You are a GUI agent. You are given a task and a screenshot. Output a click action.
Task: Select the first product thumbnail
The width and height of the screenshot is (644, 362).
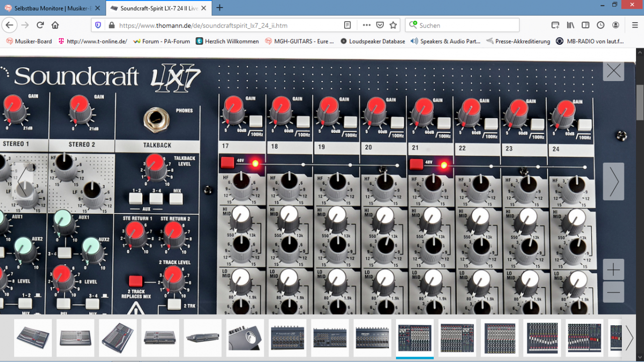coord(33,338)
